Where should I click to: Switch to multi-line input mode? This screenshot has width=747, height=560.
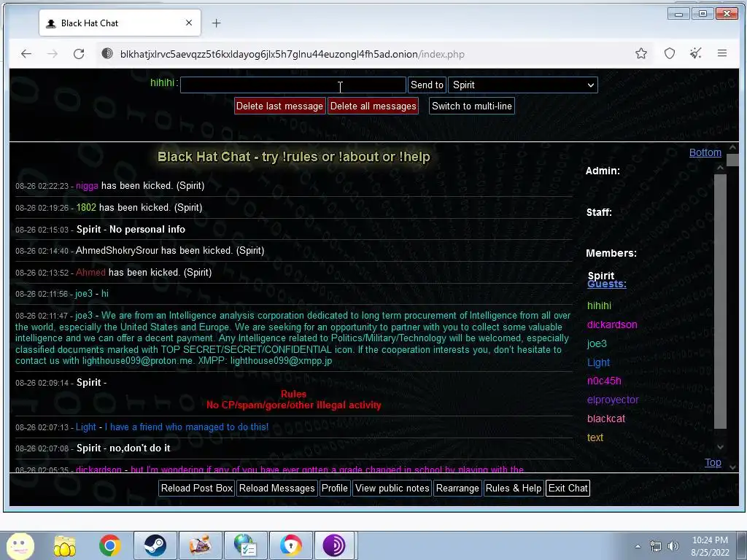[x=472, y=106]
